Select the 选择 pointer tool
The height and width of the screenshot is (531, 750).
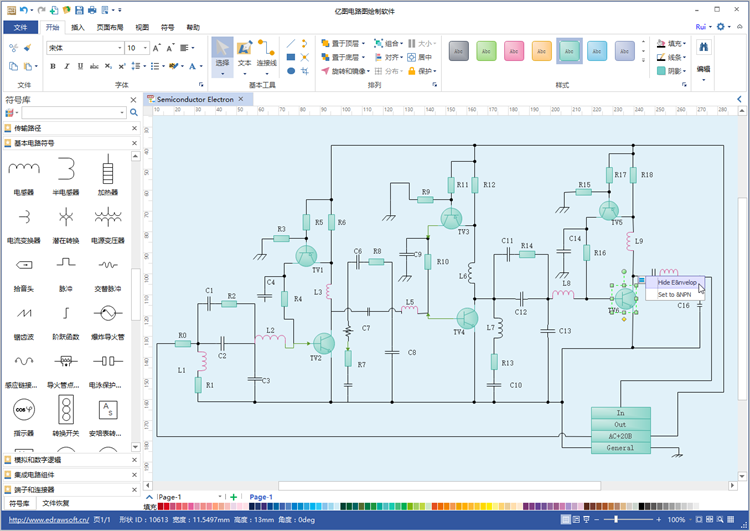click(222, 57)
